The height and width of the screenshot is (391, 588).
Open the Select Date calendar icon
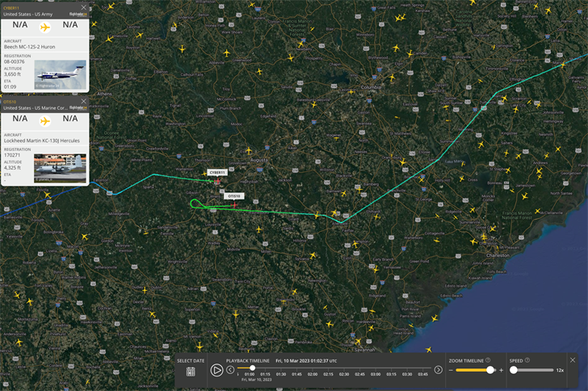click(191, 372)
